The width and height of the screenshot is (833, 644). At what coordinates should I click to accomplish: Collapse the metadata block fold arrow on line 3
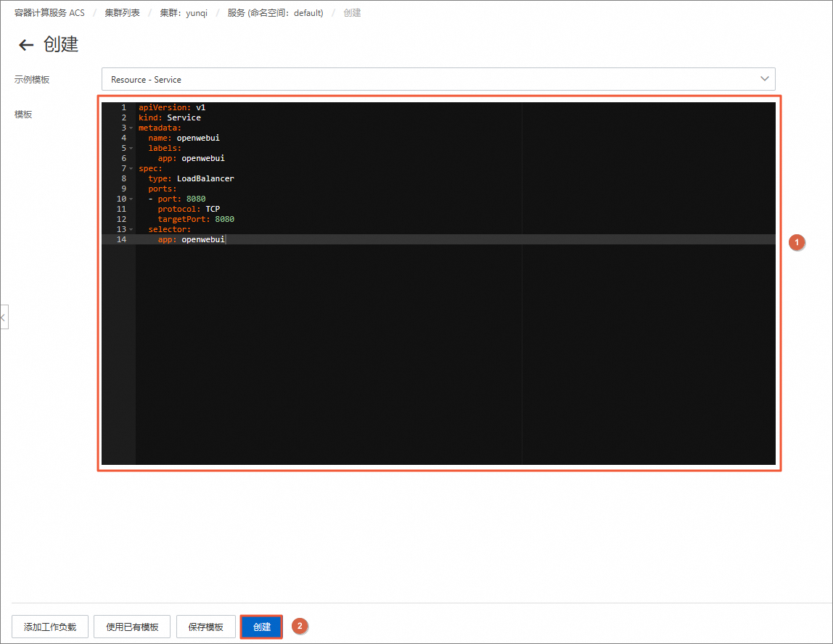(131, 128)
